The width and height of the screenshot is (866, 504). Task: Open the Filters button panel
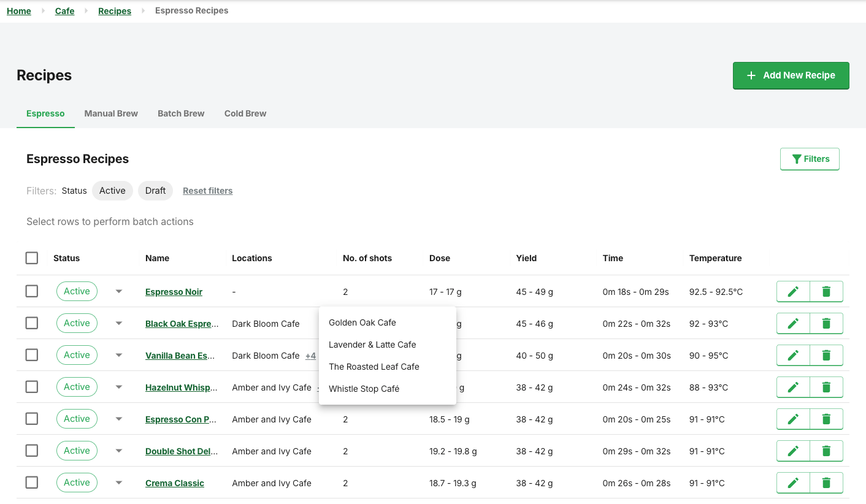pyautogui.click(x=810, y=159)
